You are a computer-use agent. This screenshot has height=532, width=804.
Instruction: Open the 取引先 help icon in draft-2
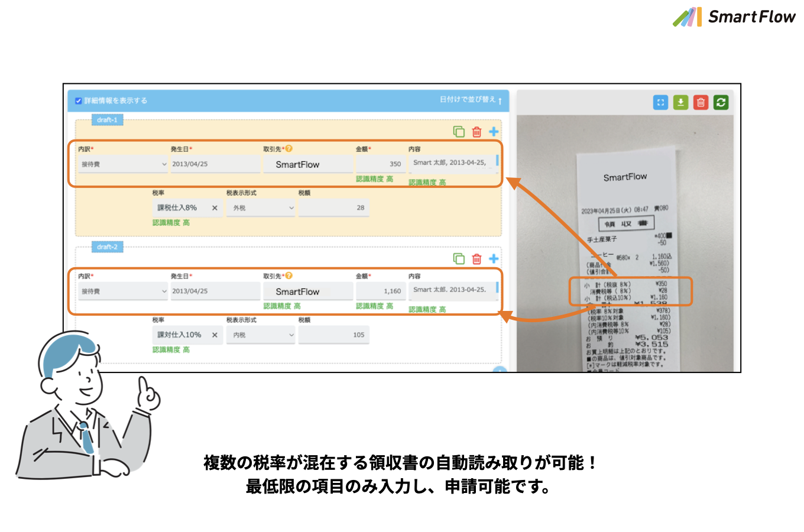pyautogui.click(x=289, y=275)
